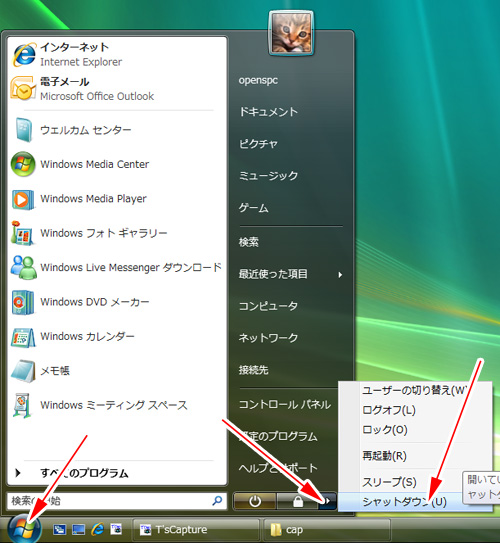Launch Microsoft Office Outlook email icon
This screenshot has height=543, width=500.
tap(23, 89)
